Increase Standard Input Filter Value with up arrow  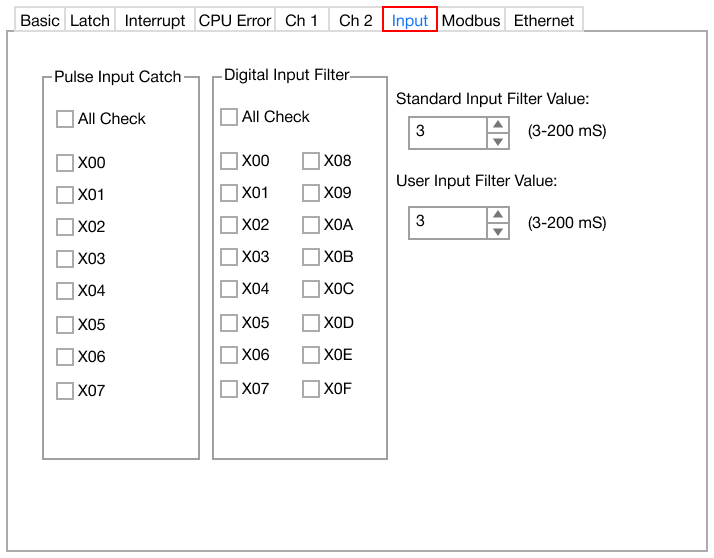point(497,124)
